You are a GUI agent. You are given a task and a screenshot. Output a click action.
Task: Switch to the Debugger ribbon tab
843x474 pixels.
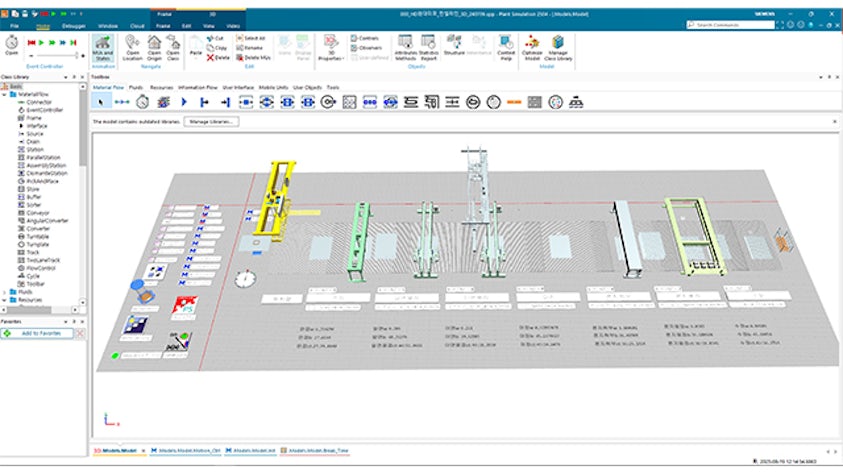74,25
